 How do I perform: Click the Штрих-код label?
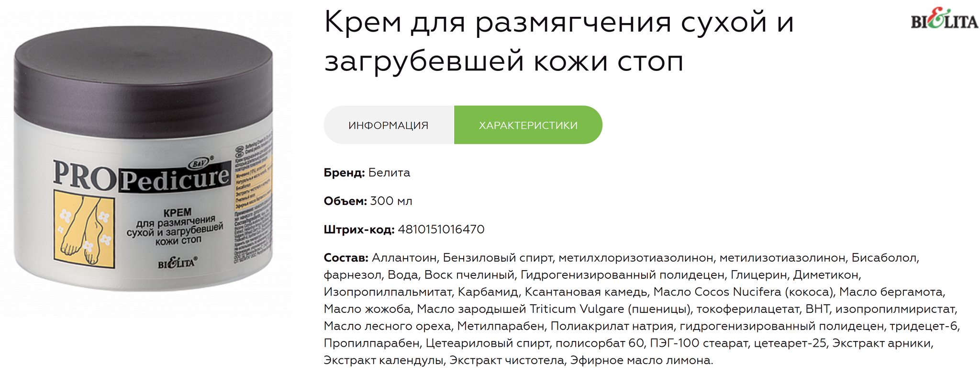tap(359, 229)
